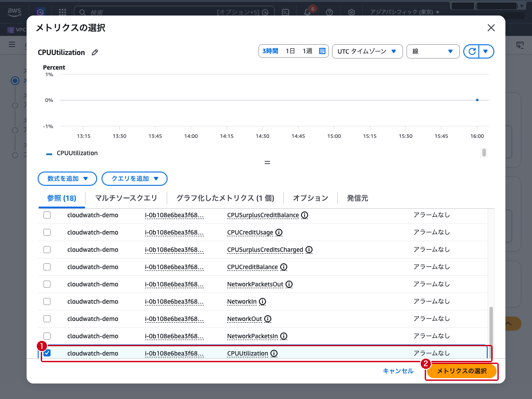Image resolution: width=532 pixels, height=399 pixels.
Task: Click cloudwatch-demo in the NetworkPacketsIn row
Action: pyautogui.click(x=93, y=336)
